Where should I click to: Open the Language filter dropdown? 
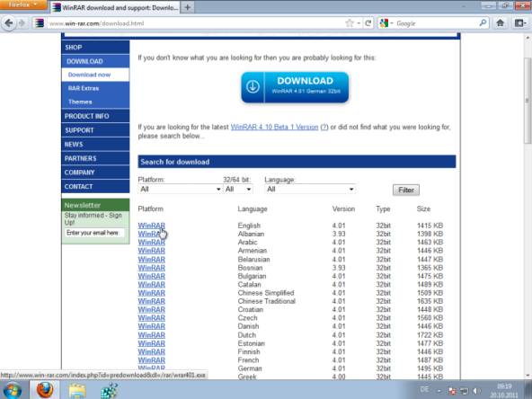[310, 189]
